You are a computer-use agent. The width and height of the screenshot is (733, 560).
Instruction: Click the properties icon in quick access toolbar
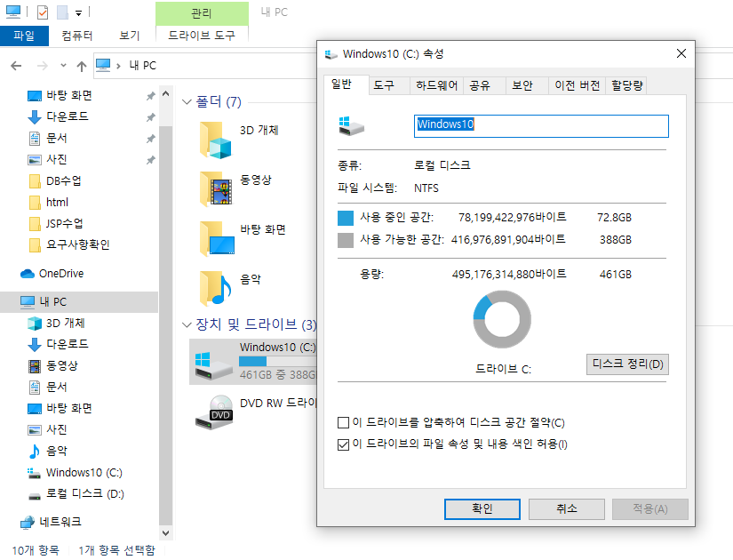(43, 12)
